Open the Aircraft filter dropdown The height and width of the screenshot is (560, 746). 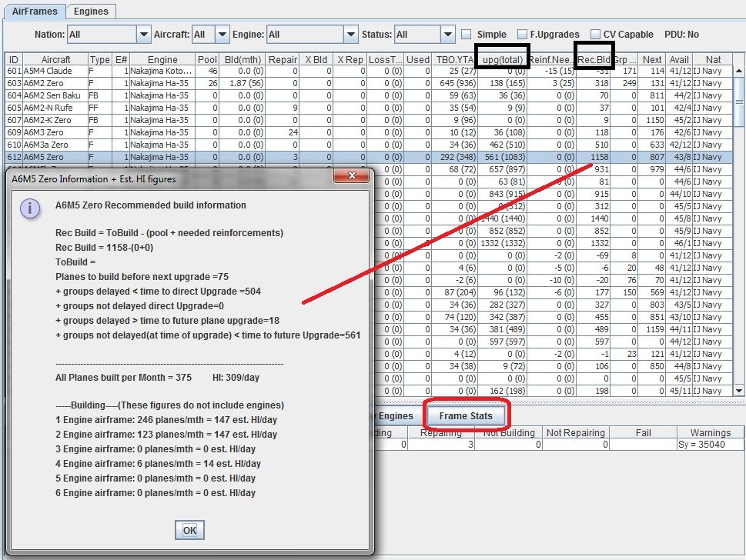[x=222, y=35]
